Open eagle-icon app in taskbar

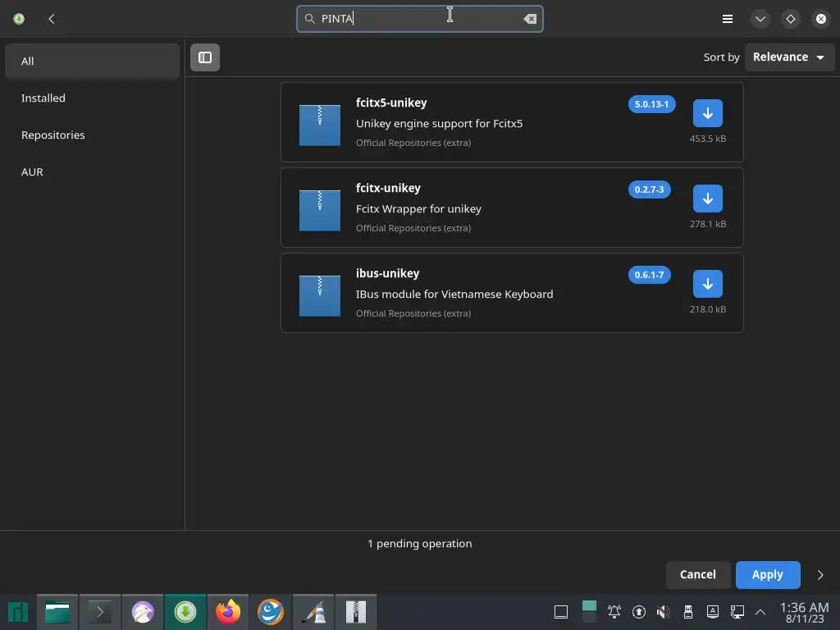coord(143,612)
